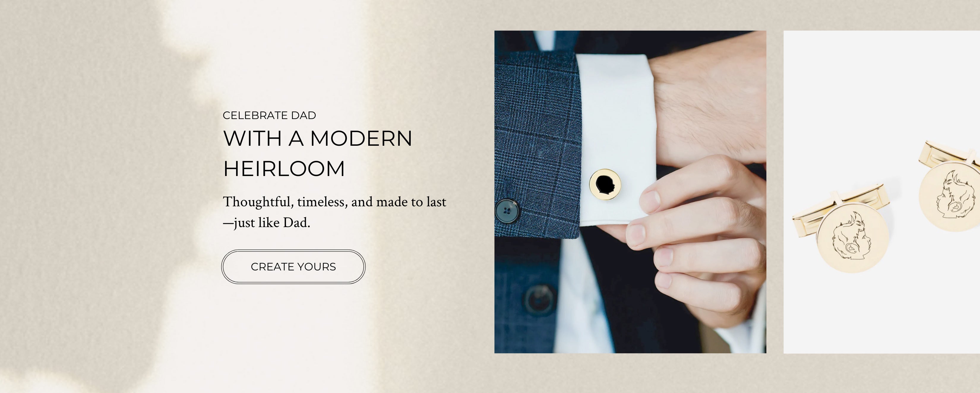
Task: Open the man adjusting cuff photo
Action: (630, 192)
